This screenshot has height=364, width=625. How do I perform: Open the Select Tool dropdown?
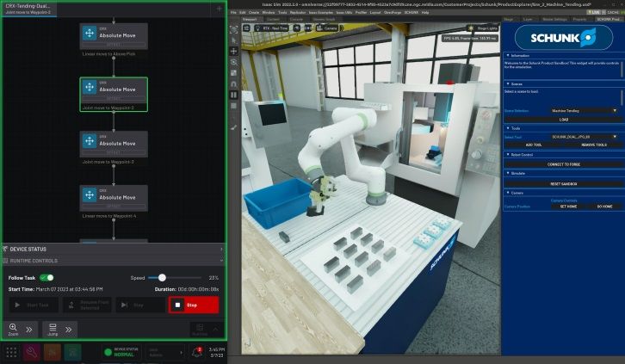tap(584, 137)
